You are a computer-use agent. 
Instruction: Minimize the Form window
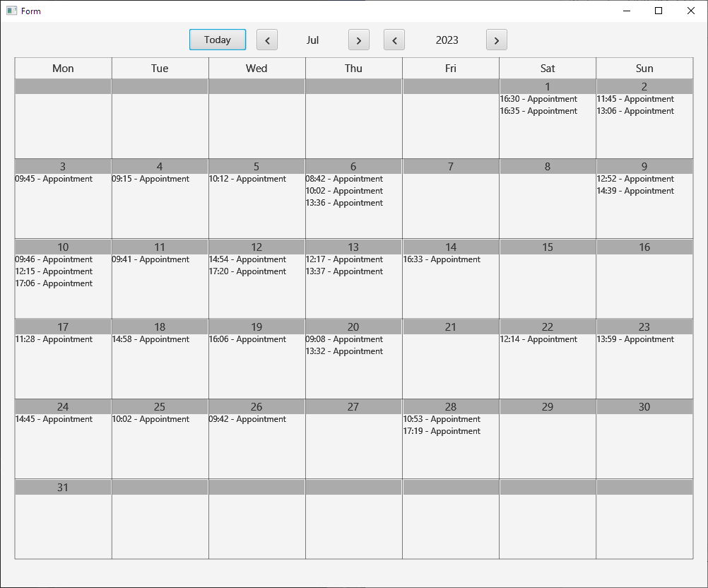[627, 11]
